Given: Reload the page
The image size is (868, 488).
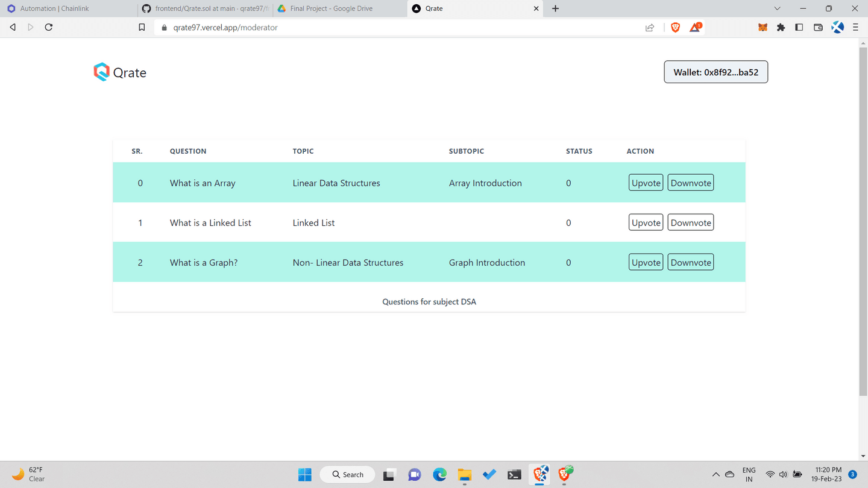Looking at the screenshot, I should tap(49, 27).
